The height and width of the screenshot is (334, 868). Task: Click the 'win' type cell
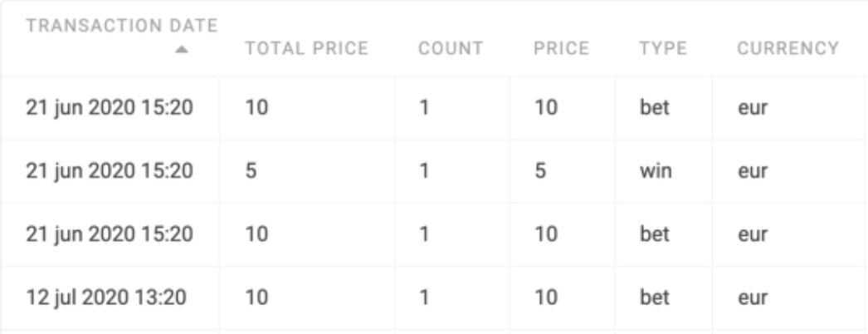656,171
